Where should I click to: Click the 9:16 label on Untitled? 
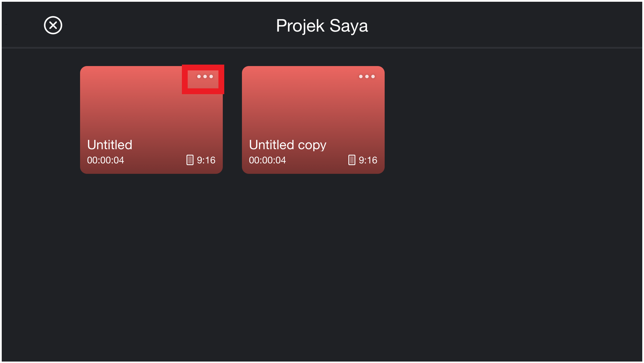(x=206, y=160)
